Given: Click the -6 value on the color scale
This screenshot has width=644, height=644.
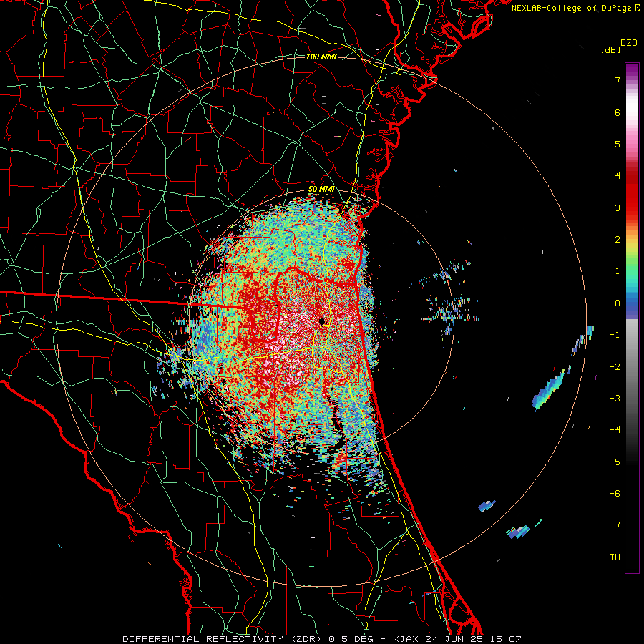Looking at the screenshot, I should click(615, 494).
